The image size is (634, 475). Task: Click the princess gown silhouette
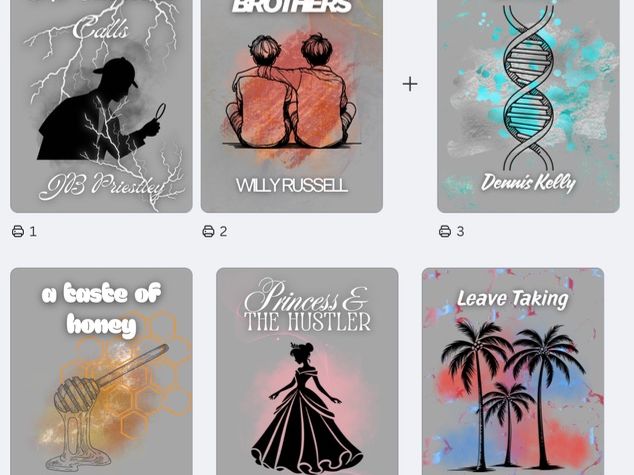point(307,408)
